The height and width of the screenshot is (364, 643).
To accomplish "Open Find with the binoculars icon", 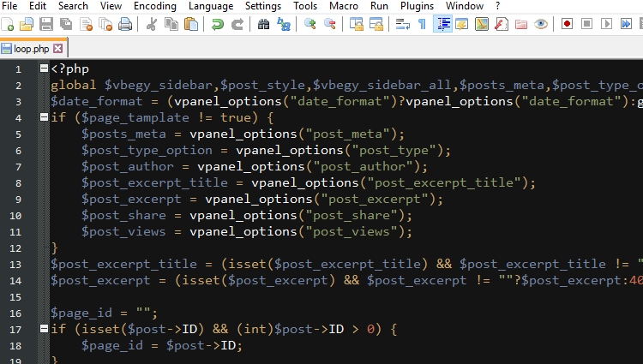I will pyautogui.click(x=264, y=24).
